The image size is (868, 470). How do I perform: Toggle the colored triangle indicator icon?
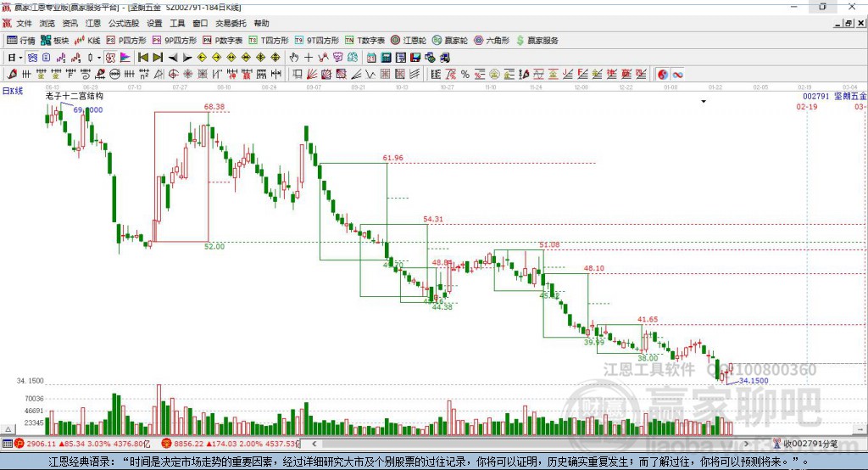point(125,58)
